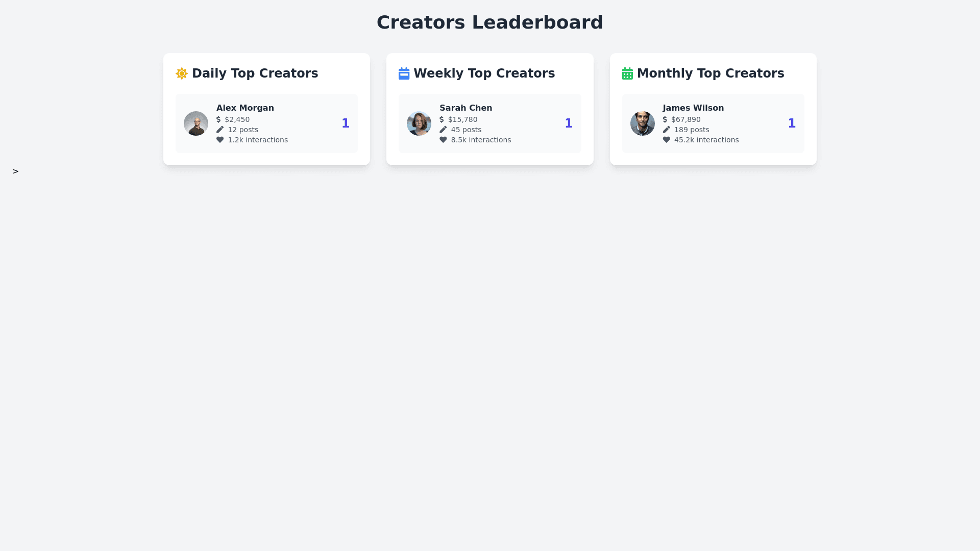
Task: Click the pencil icon next to 45 posts
Action: (x=443, y=130)
